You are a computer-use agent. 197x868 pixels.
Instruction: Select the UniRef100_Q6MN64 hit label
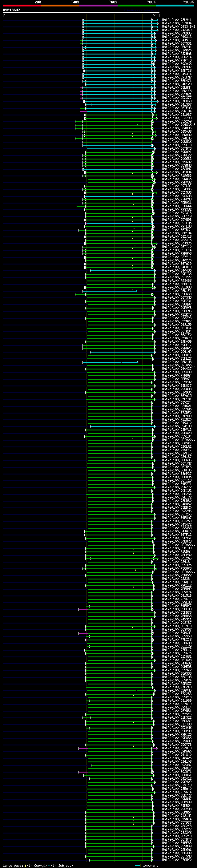tap(177, 812)
